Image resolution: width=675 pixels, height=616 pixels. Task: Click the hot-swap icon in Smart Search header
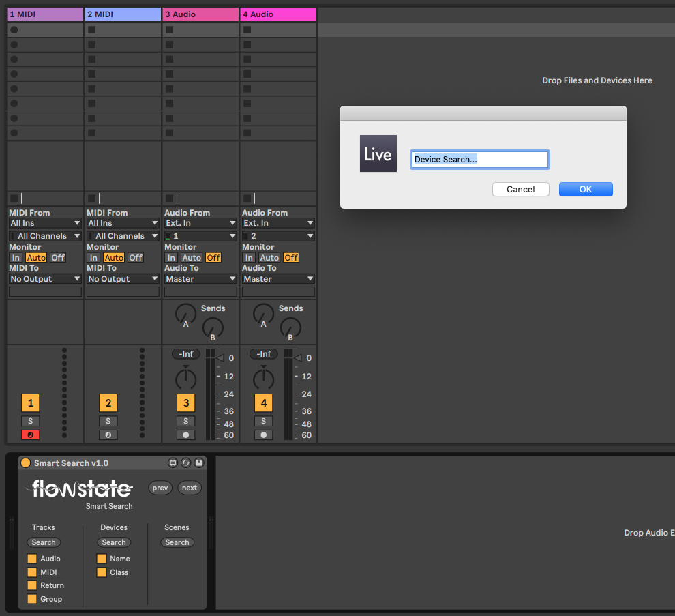coord(186,463)
